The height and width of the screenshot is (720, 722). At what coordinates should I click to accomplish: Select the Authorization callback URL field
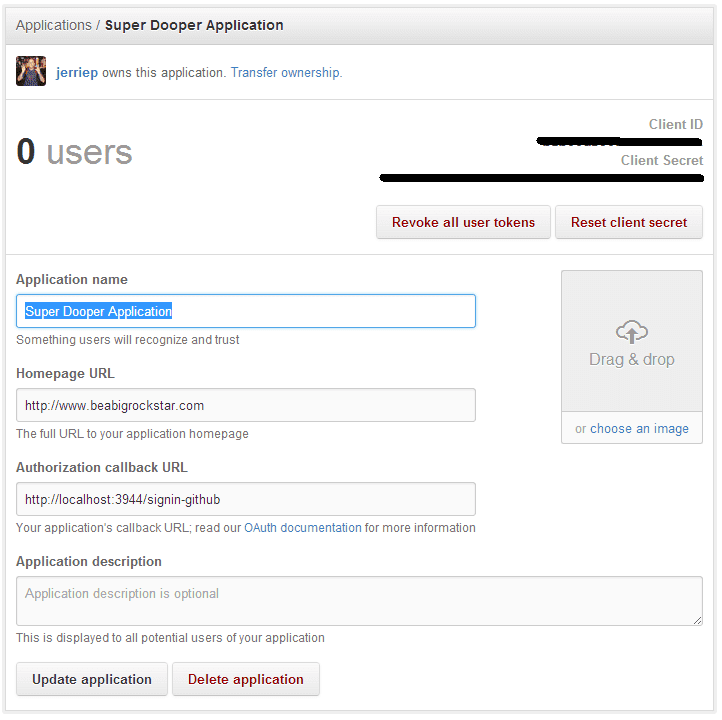[x=246, y=499]
